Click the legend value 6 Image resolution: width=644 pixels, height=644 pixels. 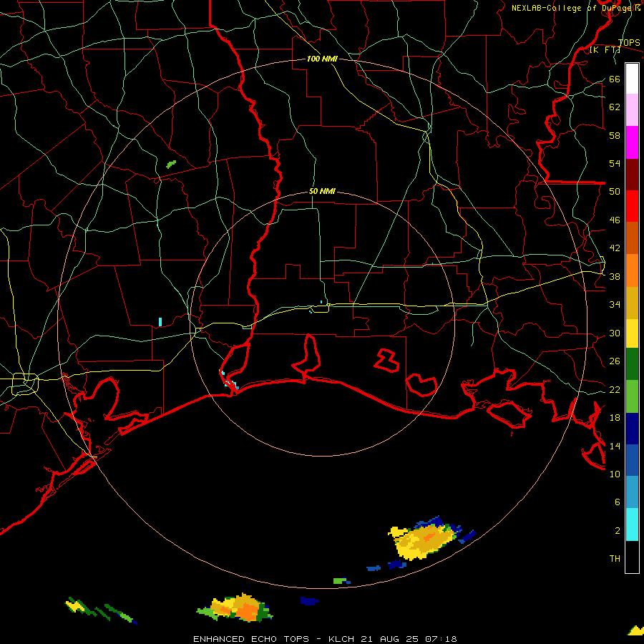click(617, 502)
